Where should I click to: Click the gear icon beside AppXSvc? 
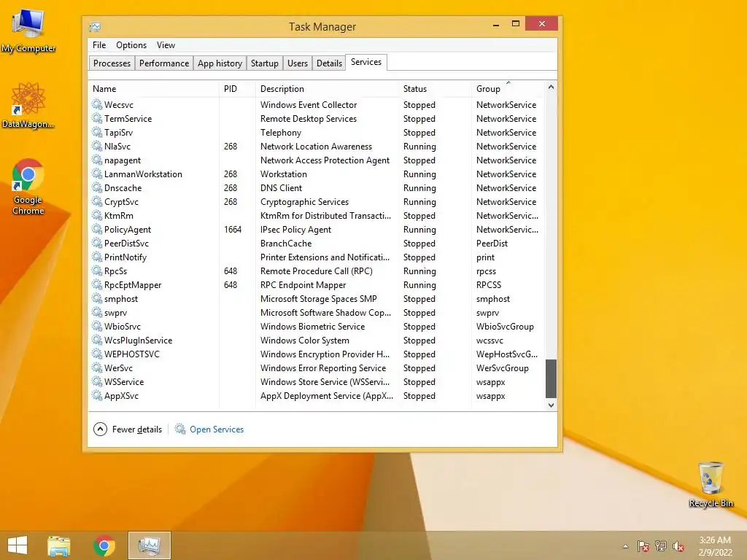[x=97, y=394]
